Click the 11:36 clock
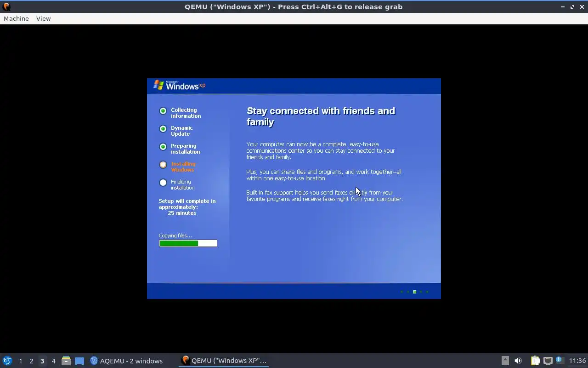Image resolution: width=588 pixels, height=368 pixels. tap(577, 361)
